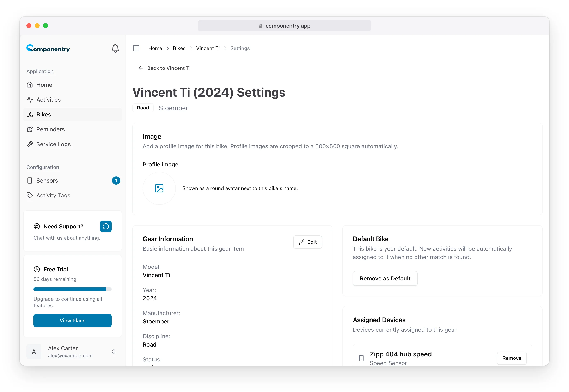569x392 pixels.
Task: Click Alex Carter avatar letter A
Action: (34, 352)
